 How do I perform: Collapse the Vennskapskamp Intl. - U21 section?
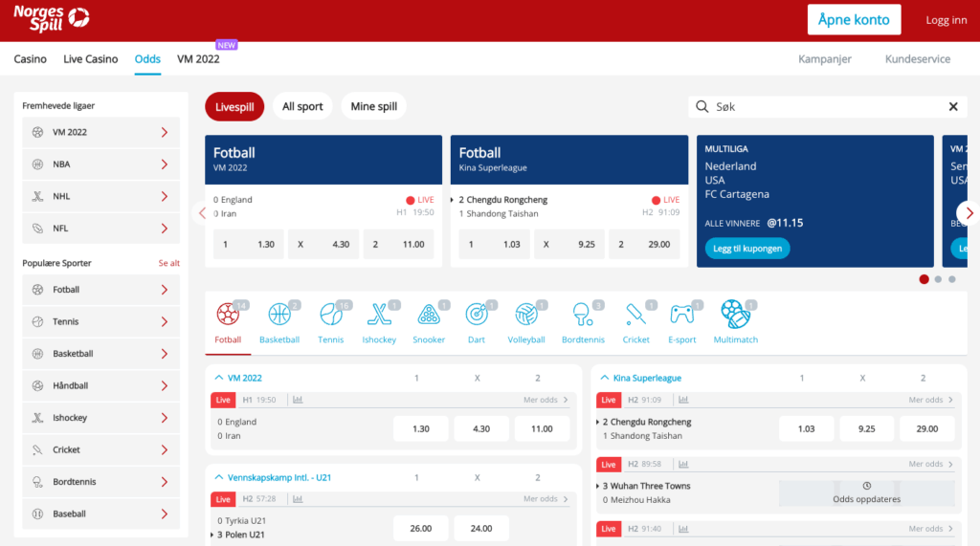[x=219, y=477]
